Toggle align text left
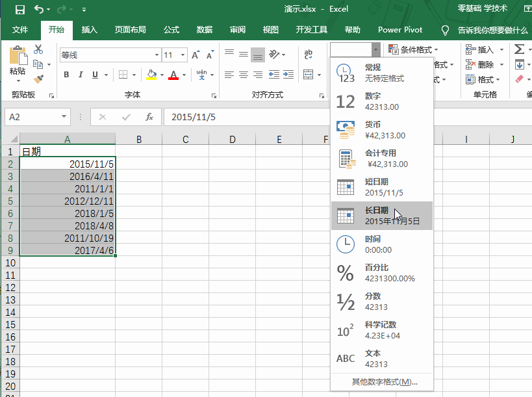The height and width of the screenshot is (397, 532). pyautogui.click(x=229, y=75)
